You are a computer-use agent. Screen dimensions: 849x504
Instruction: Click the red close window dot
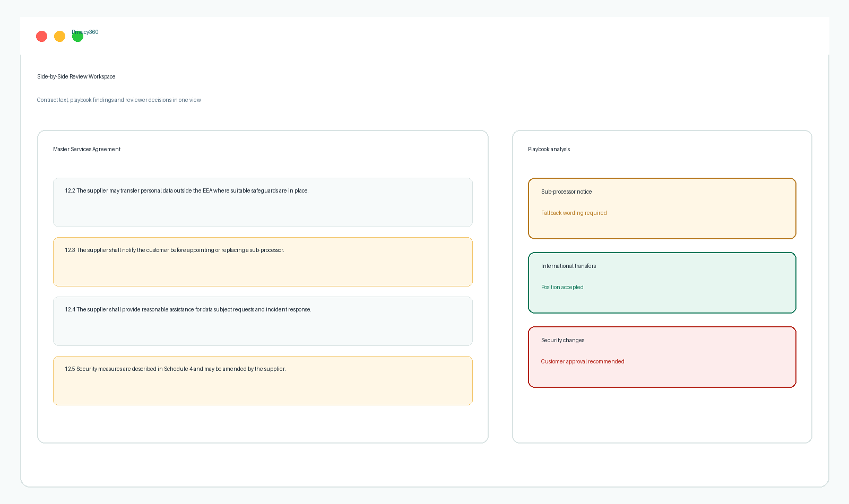pos(41,36)
